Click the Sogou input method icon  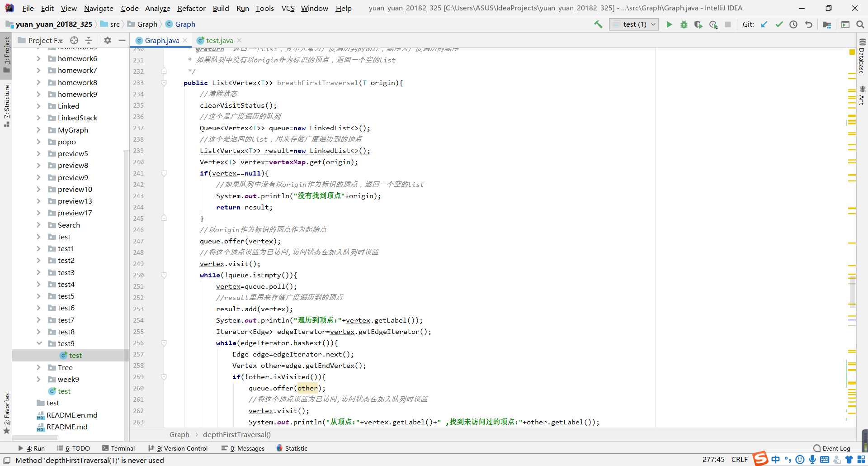(760, 459)
